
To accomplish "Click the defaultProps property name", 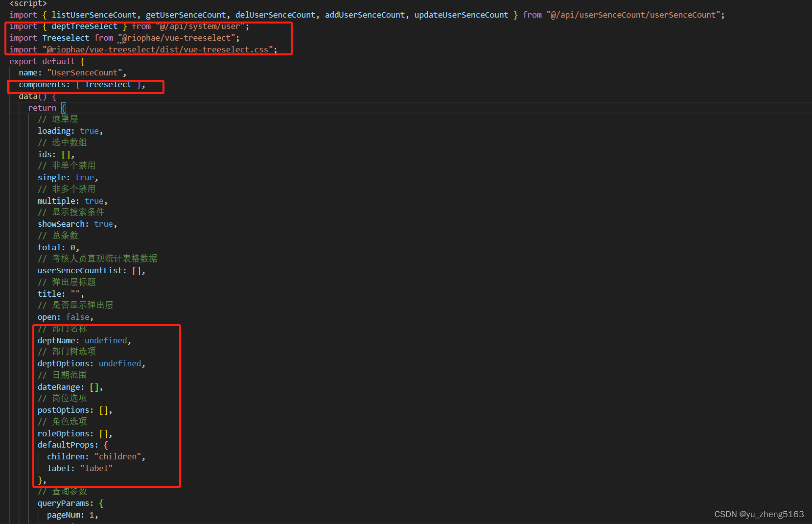I will (x=66, y=445).
